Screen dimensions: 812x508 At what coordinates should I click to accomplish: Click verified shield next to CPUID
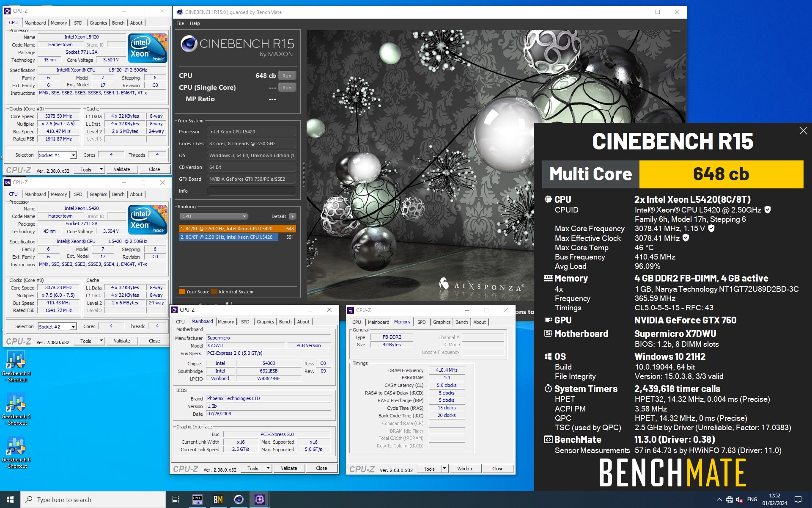(768, 210)
